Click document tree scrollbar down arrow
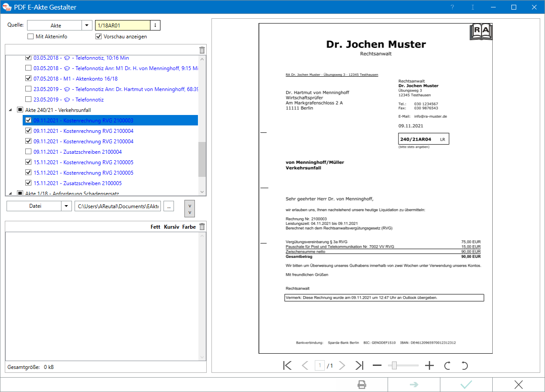This screenshot has width=545, height=392. pos(202,192)
